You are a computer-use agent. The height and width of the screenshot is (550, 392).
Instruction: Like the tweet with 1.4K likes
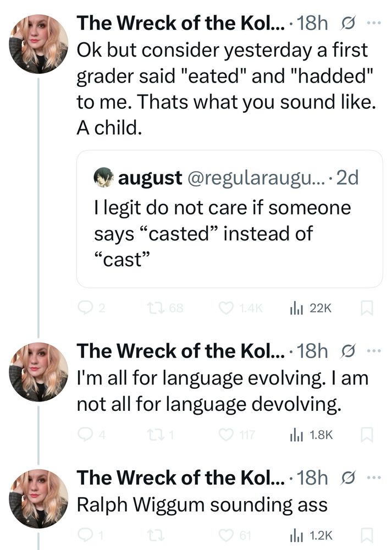226,309
